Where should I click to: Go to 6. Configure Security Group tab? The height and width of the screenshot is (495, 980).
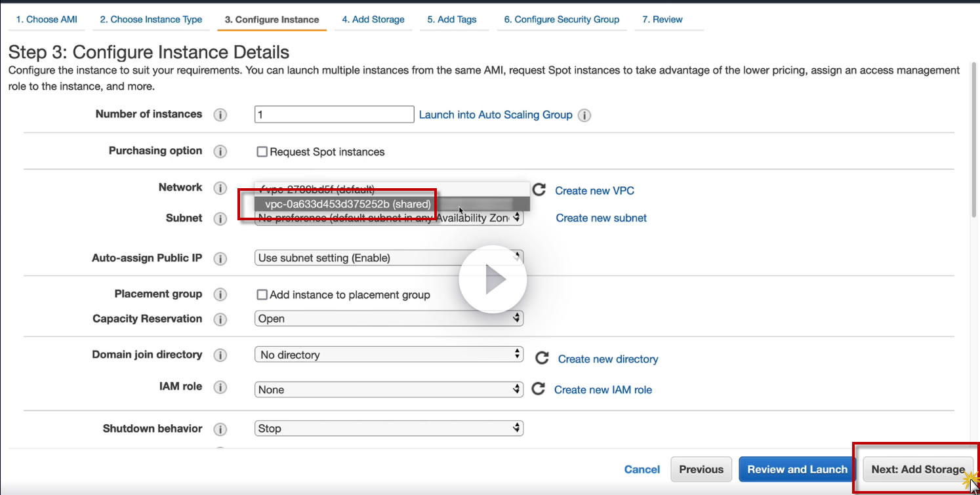coord(561,20)
